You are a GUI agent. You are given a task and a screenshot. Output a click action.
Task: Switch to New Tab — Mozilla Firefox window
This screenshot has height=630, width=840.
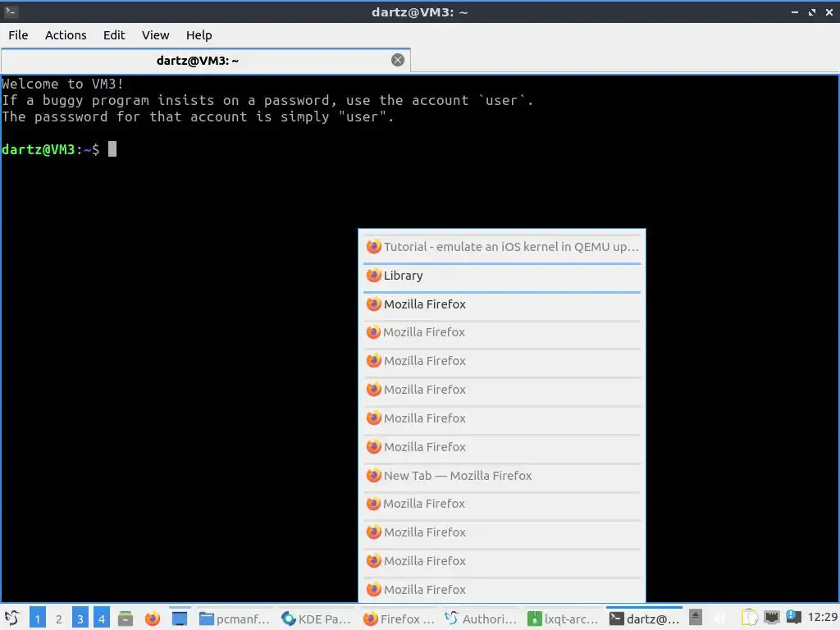point(502,476)
